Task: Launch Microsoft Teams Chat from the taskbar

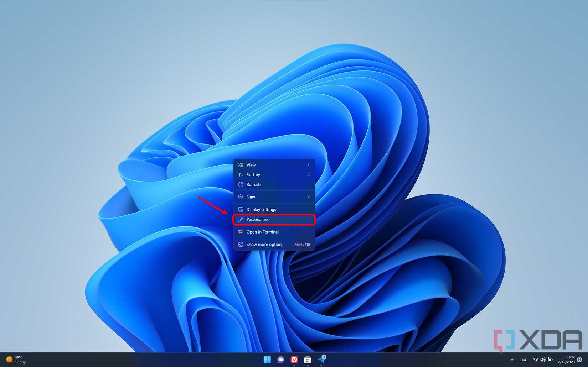Action: (x=280, y=360)
